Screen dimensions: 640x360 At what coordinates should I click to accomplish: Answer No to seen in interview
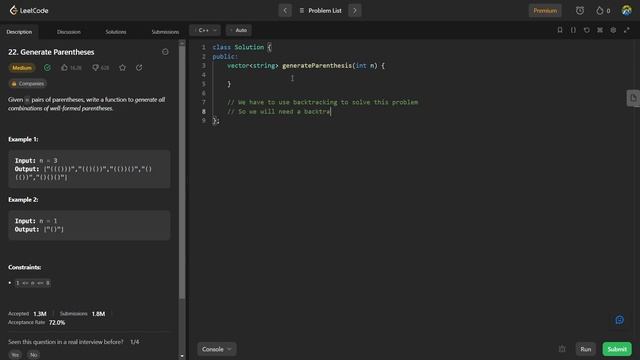[x=33, y=355]
